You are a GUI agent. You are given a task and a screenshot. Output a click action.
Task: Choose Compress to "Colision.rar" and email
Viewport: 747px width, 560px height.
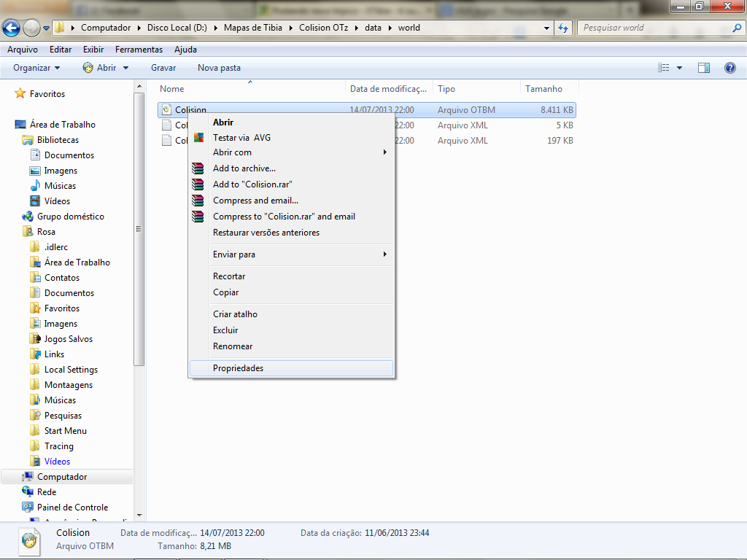(x=292, y=216)
